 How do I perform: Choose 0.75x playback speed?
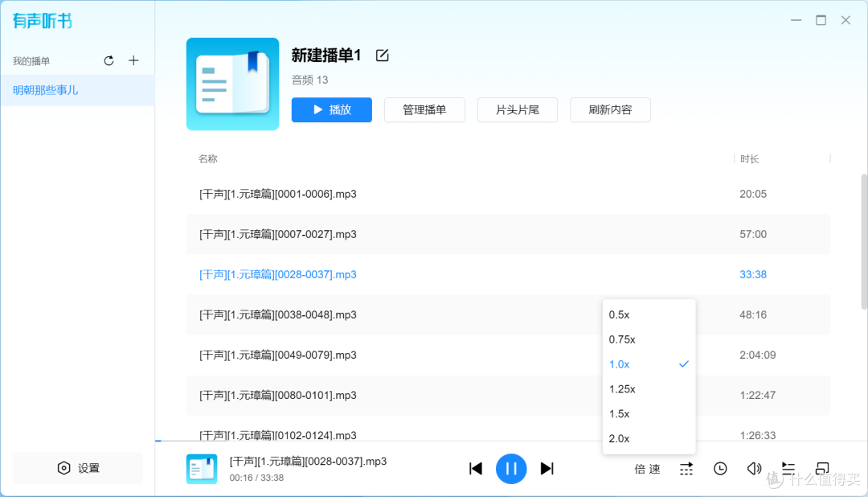[x=649, y=339]
